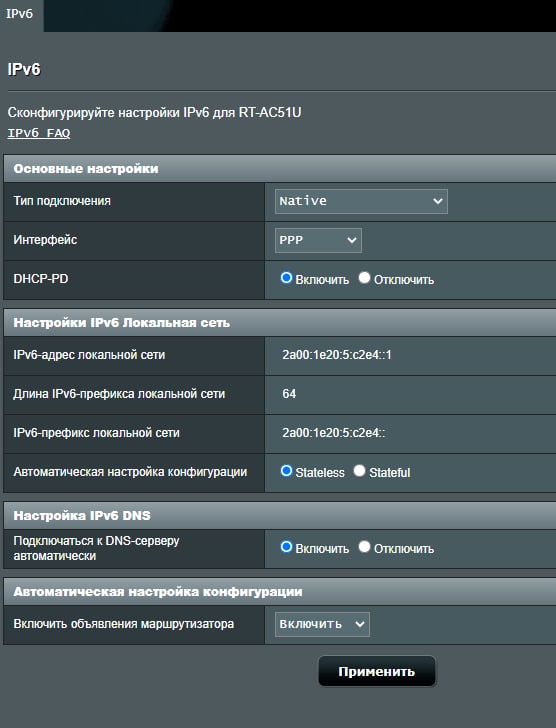This screenshot has width=556, height=728.
Task: Click the prefix length value 64
Action: (289, 394)
